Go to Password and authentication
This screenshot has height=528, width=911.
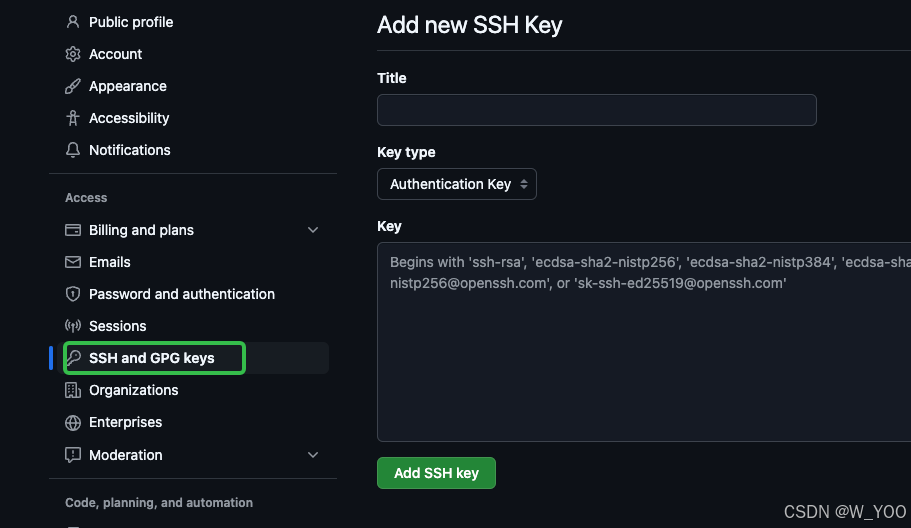(182, 294)
